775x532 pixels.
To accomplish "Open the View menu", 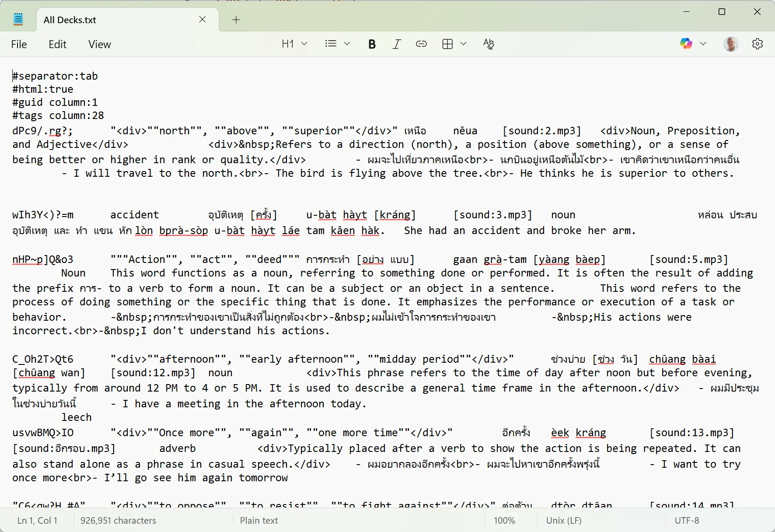I will pos(99,44).
